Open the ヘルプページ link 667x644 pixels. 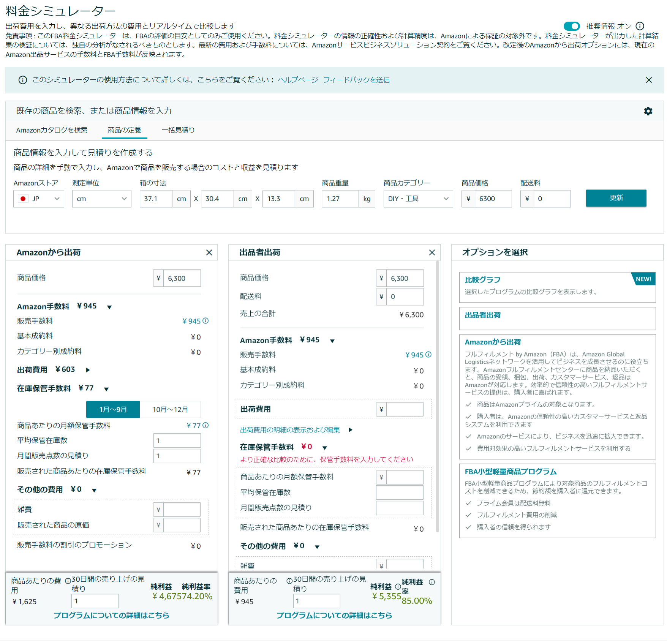[x=298, y=80]
